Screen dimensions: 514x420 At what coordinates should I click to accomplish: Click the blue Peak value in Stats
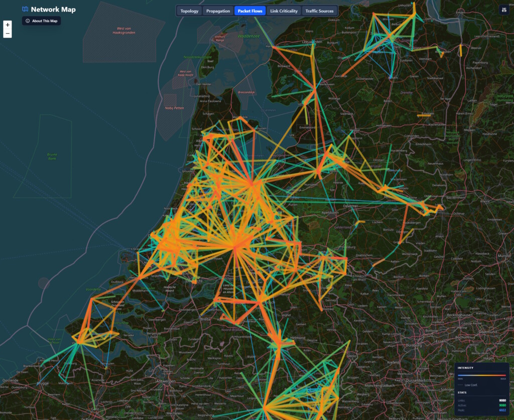point(502,410)
